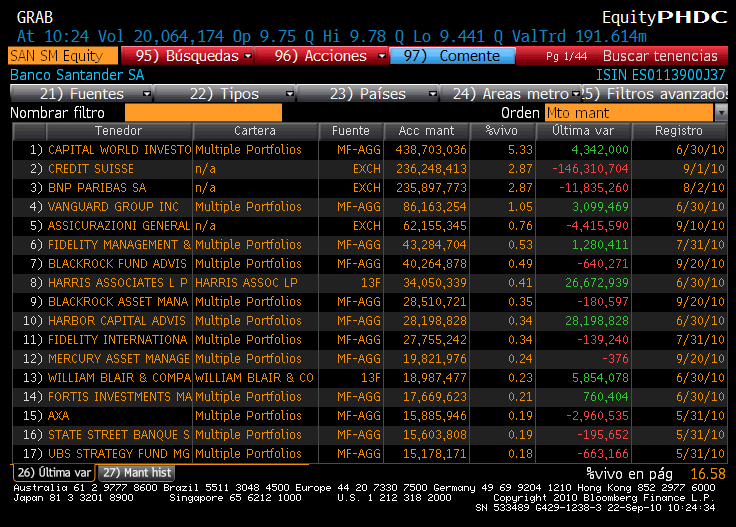The height and width of the screenshot is (527, 736).
Task: Click change value -376
Action: (x=615, y=359)
